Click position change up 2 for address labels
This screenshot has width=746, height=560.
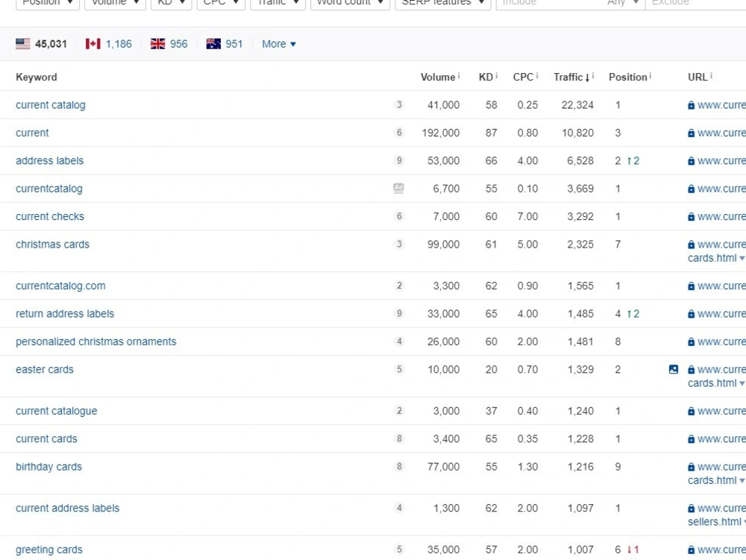[633, 160]
